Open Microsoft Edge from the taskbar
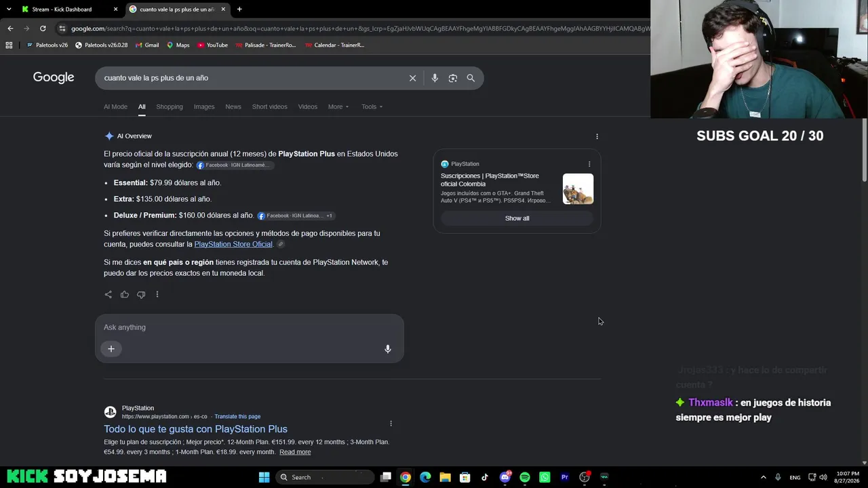 point(425,477)
